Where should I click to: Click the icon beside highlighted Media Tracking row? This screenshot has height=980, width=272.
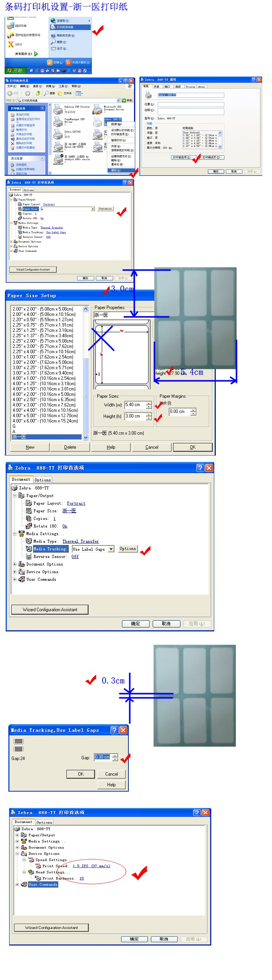pos(29,548)
